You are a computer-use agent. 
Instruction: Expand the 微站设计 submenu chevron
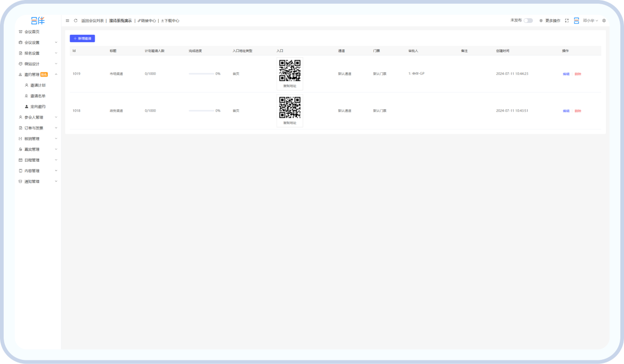point(56,64)
